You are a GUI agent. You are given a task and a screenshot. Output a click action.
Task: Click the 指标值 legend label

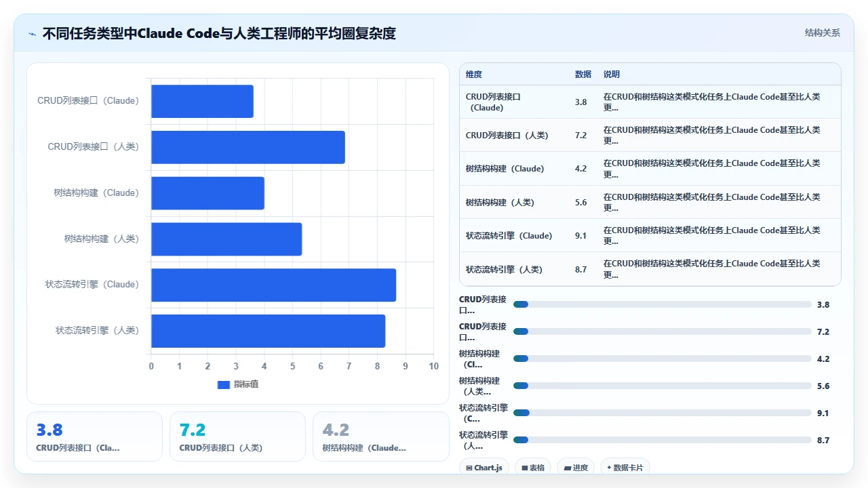[246, 384]
